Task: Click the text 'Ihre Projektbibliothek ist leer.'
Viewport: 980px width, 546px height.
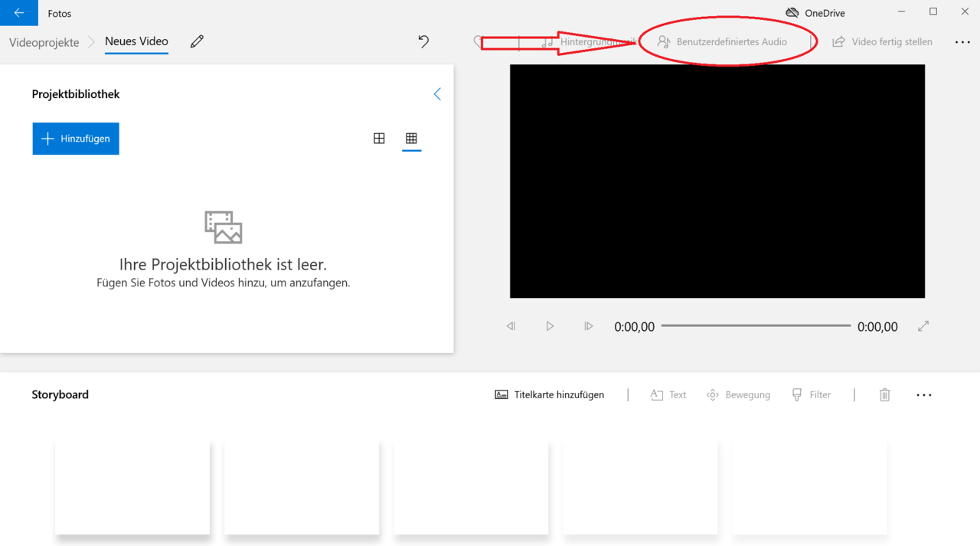Action: [223, 264]
